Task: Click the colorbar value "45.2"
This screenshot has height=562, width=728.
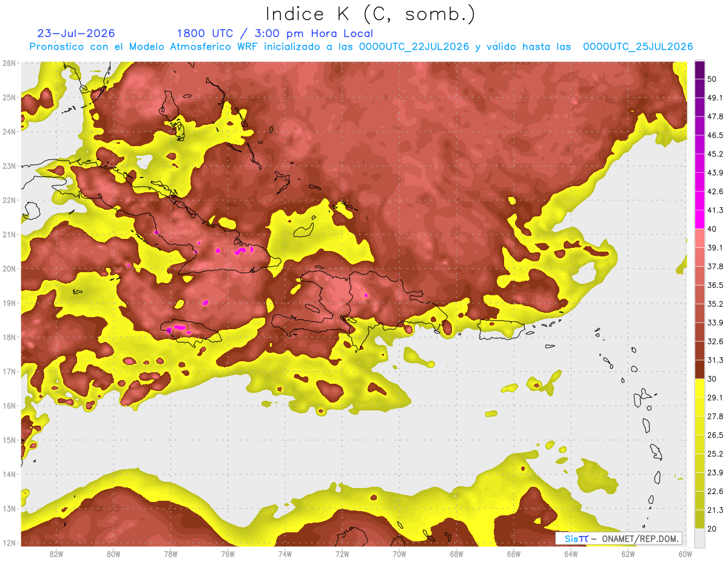Action: point(716,154)
